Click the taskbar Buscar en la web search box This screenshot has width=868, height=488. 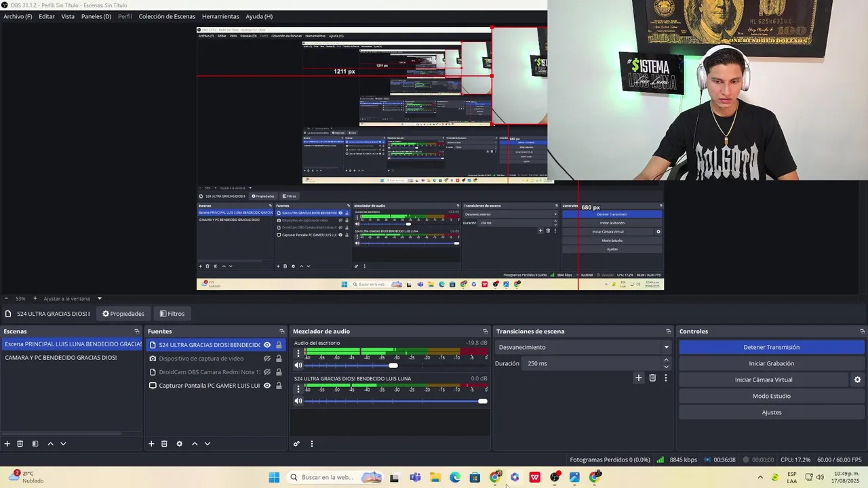pos(336,477)
